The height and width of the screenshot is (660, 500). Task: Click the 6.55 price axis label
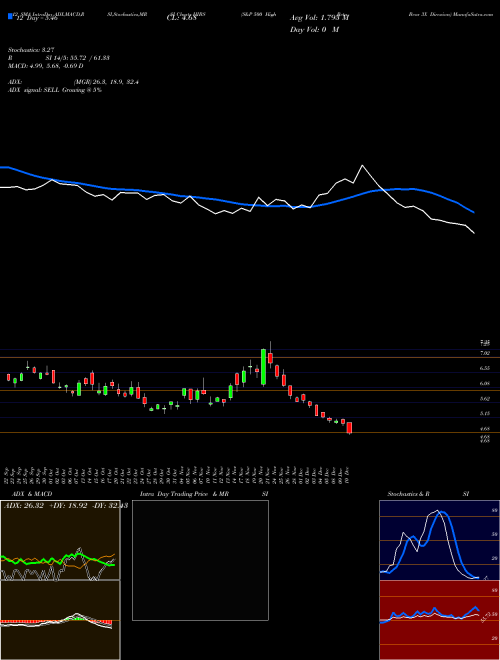click(x=484, y=368)
